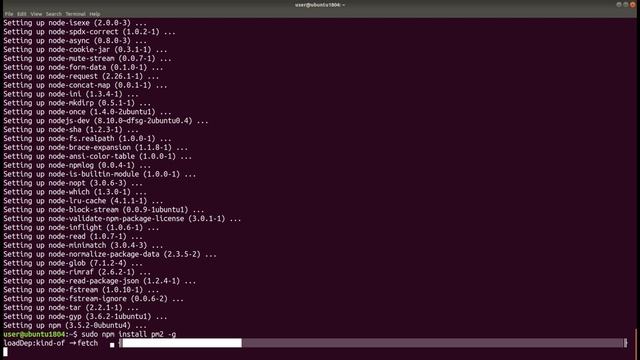The width and height of the screenshot is (640, 360).
Task: Click the line 'Setting up node-spdx-correct (1.0.2-1)'
Action: [x=89, y=31]
